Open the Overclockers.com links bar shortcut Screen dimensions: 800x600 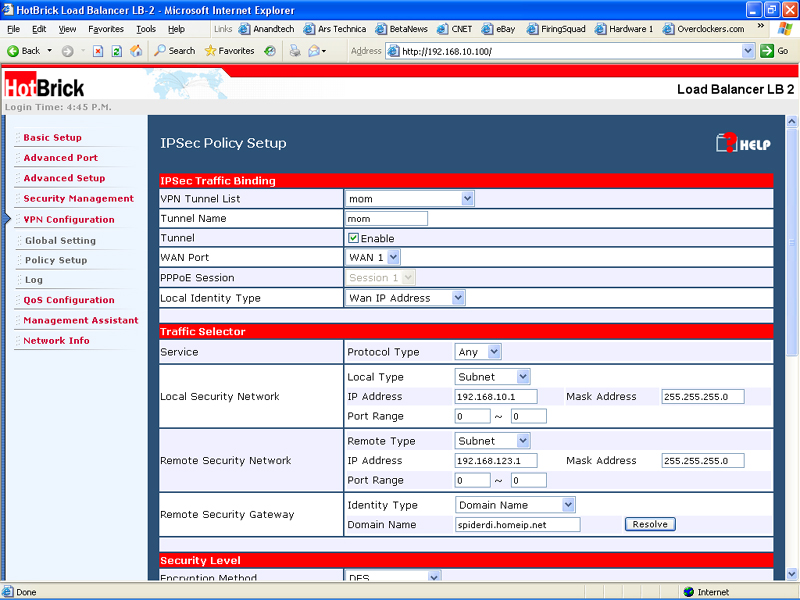pyautogui.click(x=704, y=29)
